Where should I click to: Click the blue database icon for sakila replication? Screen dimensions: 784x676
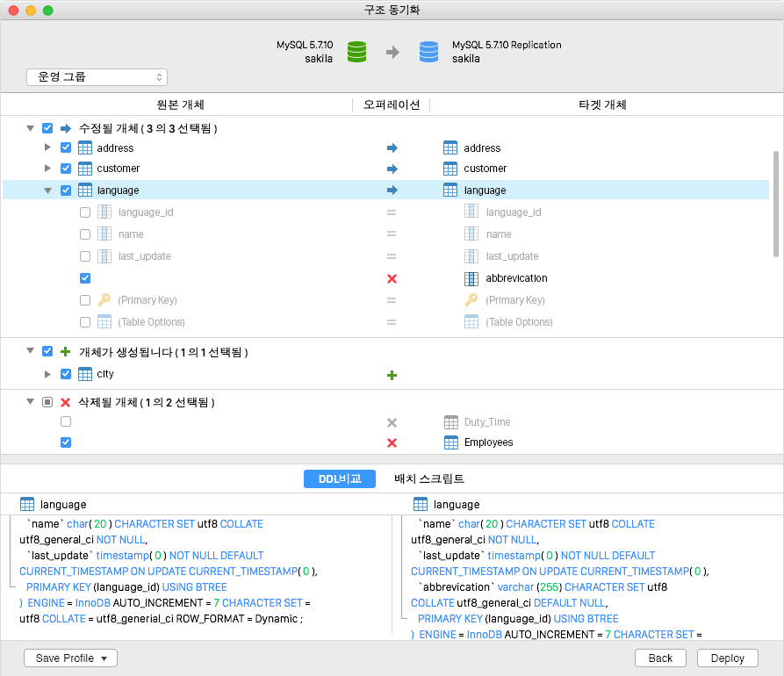pyautogui.click(x=428, y=52)
